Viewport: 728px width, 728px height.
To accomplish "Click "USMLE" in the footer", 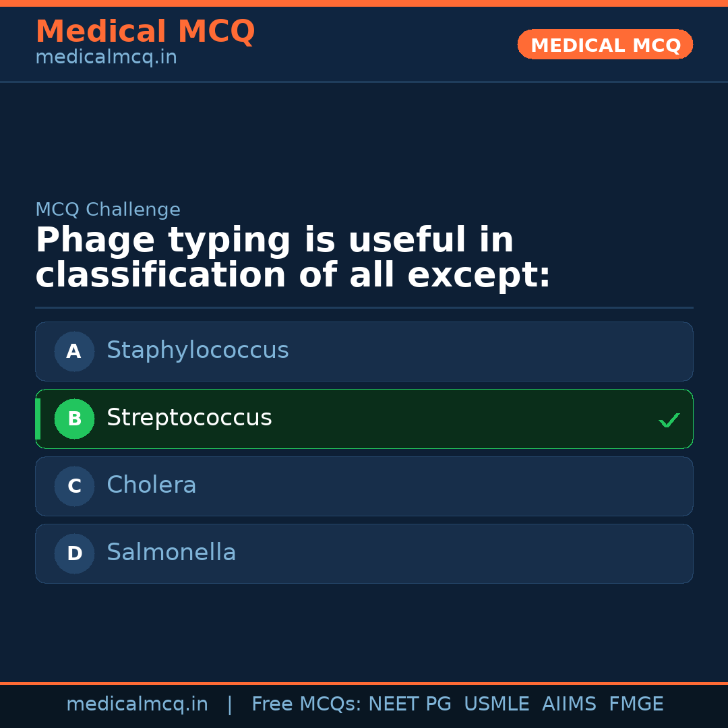I will [496, 704].
